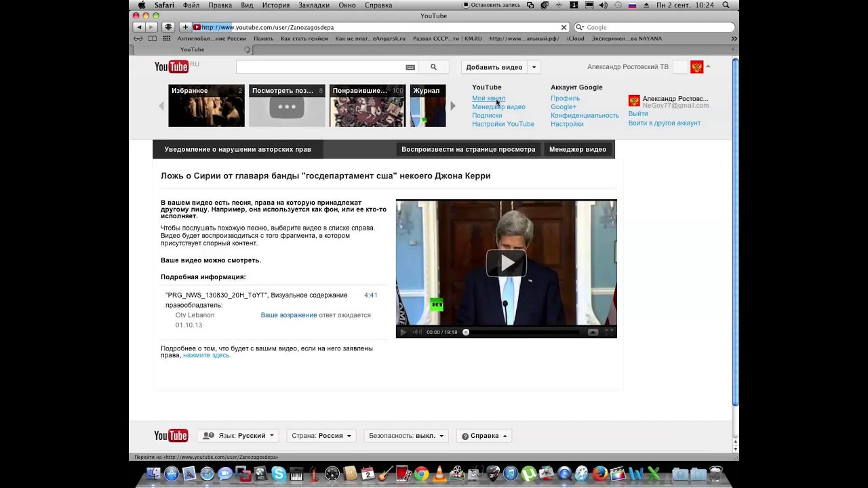Open the safety mode dropdown

click(406, 436)
